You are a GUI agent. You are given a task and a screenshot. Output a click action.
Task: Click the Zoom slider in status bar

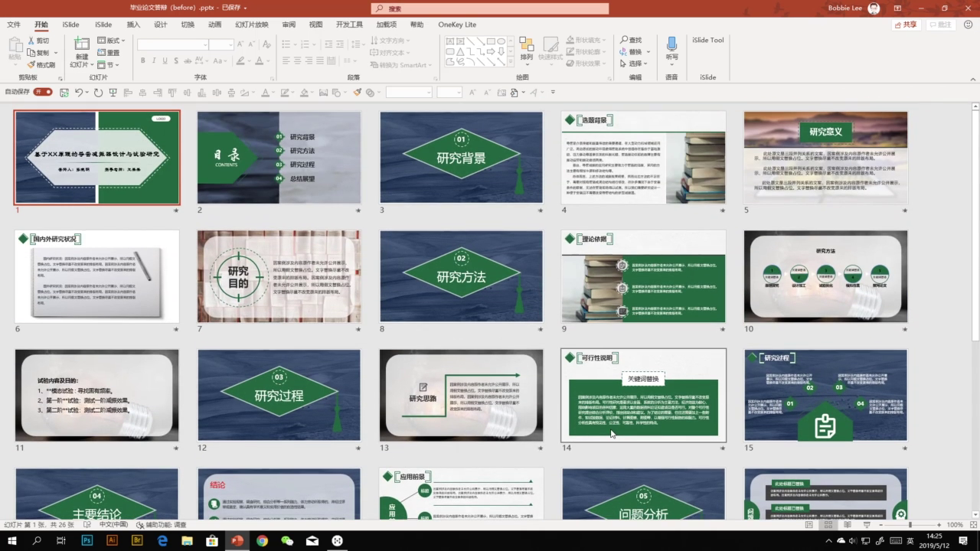[x=909, y=525]
